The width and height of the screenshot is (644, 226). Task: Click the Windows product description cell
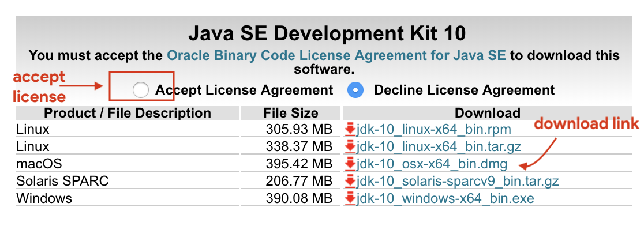[128, 199]
